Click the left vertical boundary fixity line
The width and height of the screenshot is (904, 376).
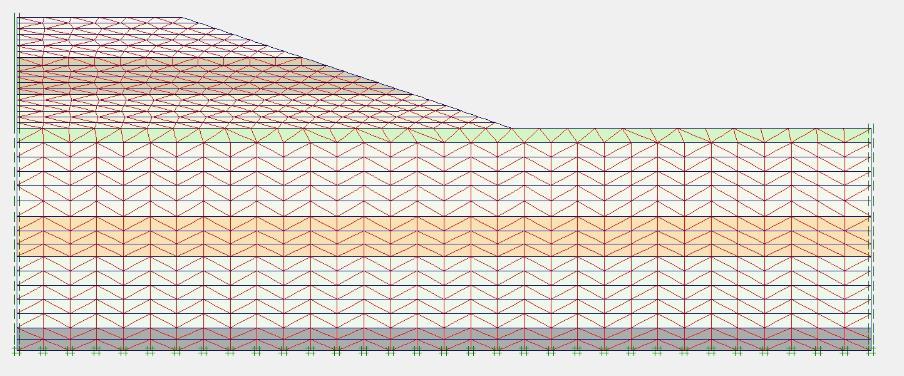click(x=16, y=183)
